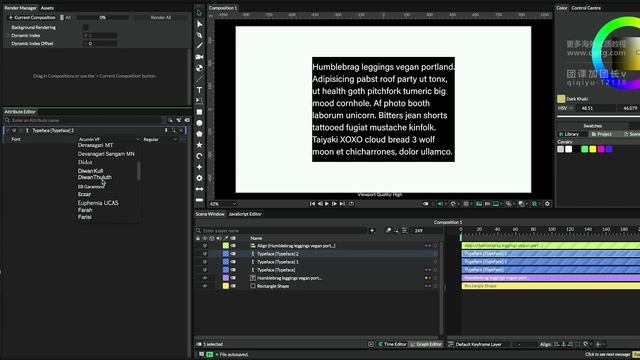
Task: Click the add layer plus button
Action: (x=372, y=231)
